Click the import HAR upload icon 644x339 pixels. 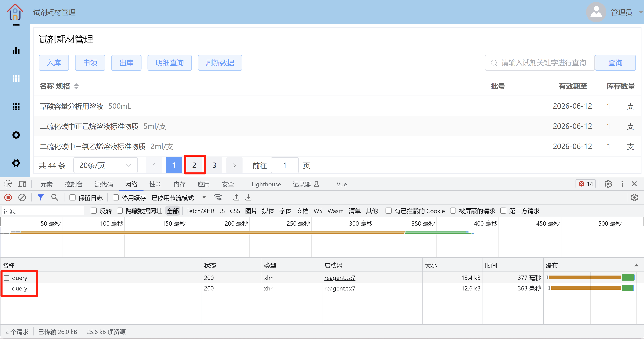(236, 198)
